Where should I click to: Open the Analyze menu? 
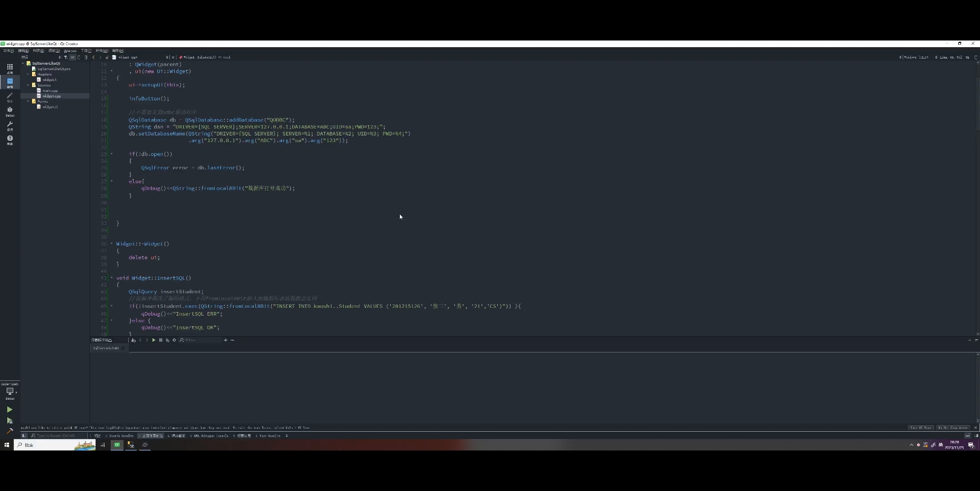pyautogui.click(x=70, y=51)
